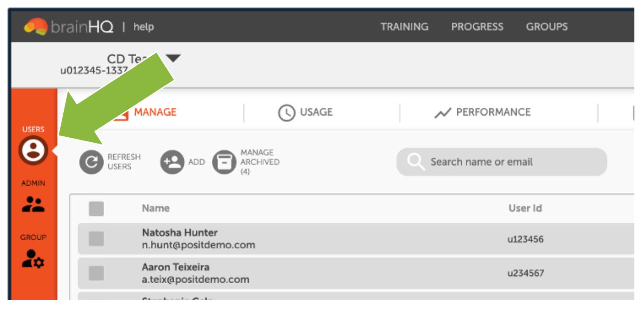This screenshot has width=644, height=315.
Task: Click the Refresh Users label
Action: [124, 162]
